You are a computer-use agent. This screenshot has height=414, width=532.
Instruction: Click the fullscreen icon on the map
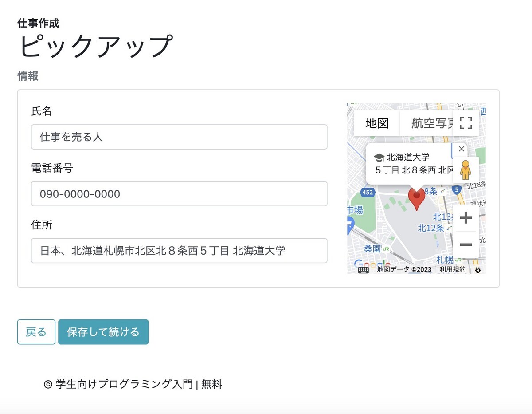point(466,123)
